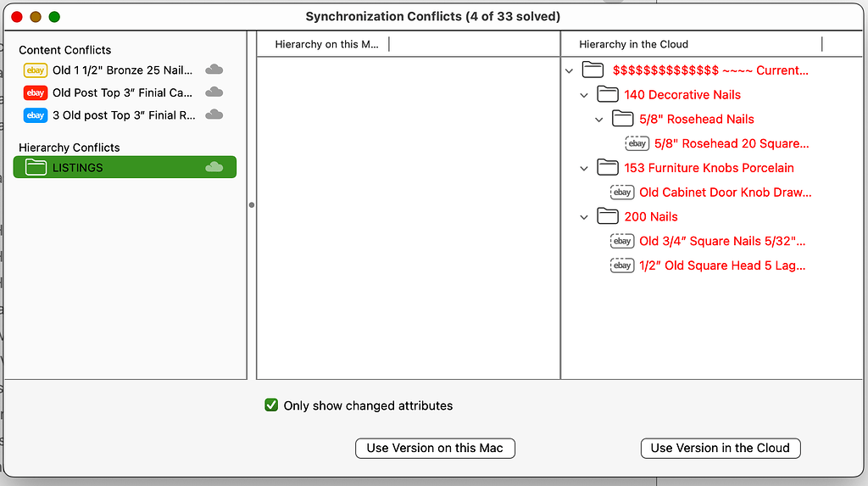Click Use Version in the Cloud
This screenshot has width=868, height=486.
pos(721,448)
